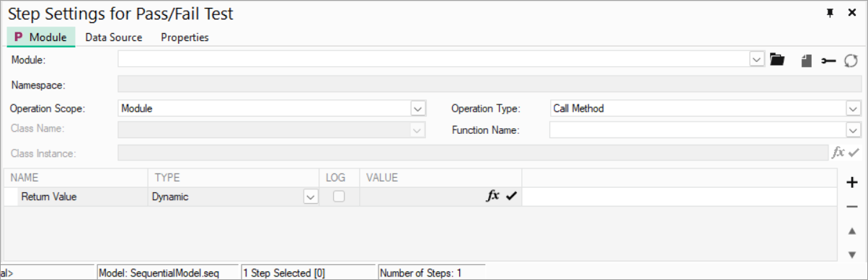The width and height of the screenshot is (868, 280).
Task: Add a parameter with the plus icon
Action: tap(851, 183)
